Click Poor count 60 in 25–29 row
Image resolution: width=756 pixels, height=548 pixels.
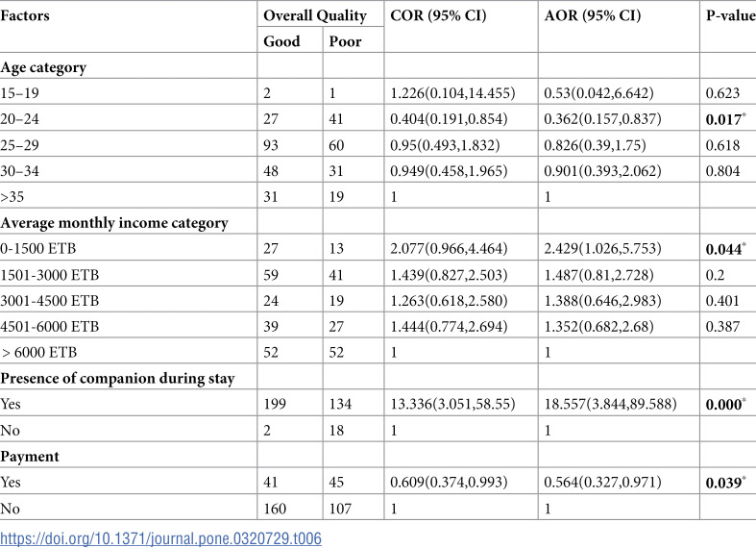click(336, 145)
